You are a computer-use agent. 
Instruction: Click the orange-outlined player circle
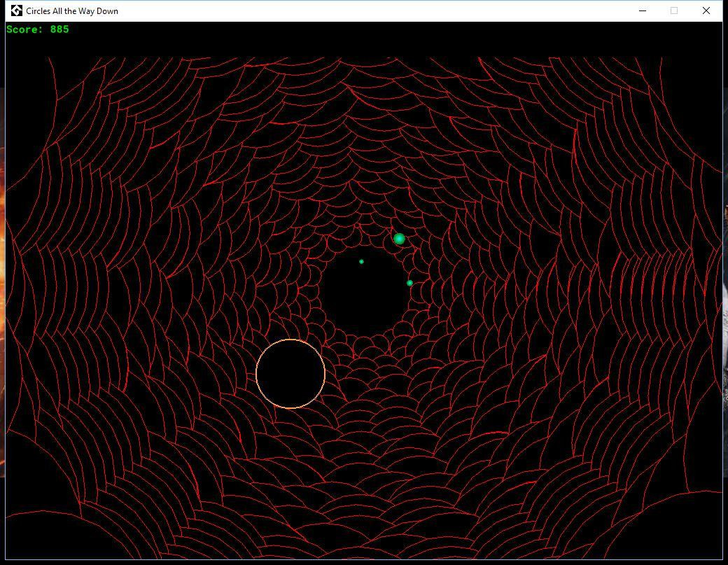pos(290,374)
